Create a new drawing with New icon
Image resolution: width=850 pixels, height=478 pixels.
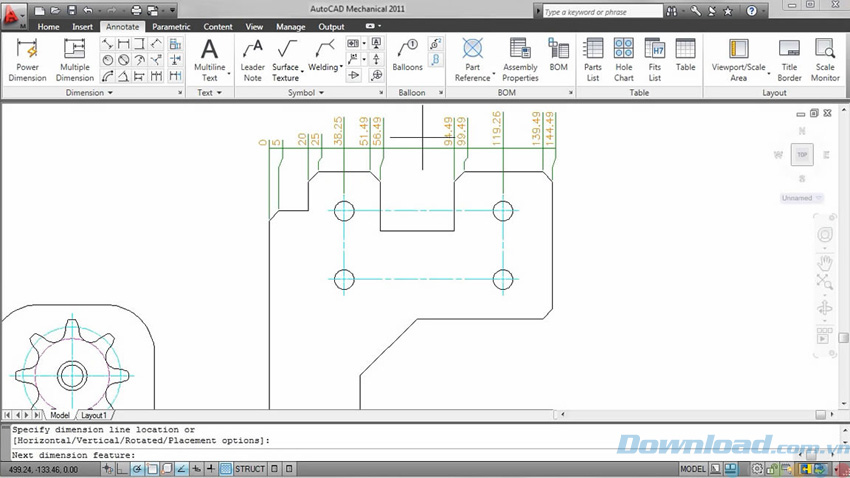point(40,10)
